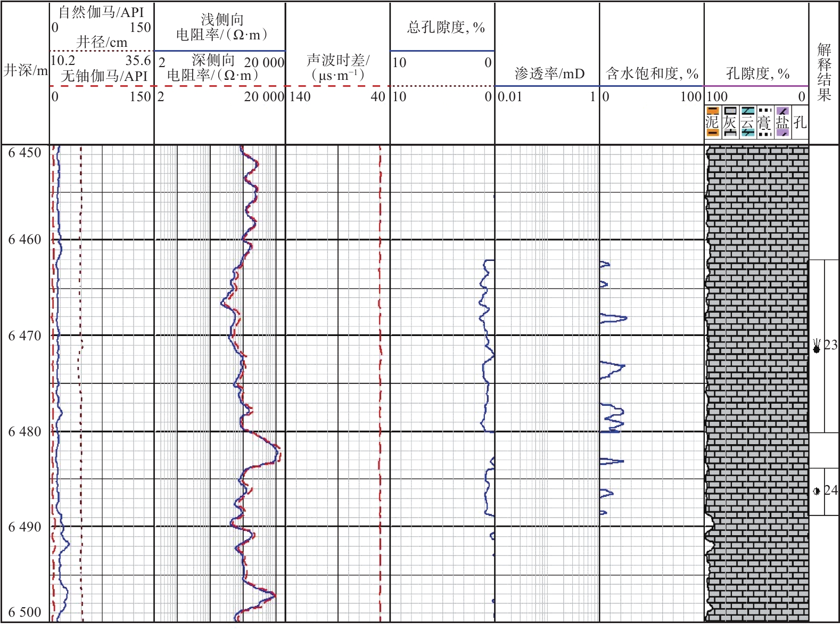
Task: Click the gray 灰 (limestone) lithology legend icon
Action: 730,122
